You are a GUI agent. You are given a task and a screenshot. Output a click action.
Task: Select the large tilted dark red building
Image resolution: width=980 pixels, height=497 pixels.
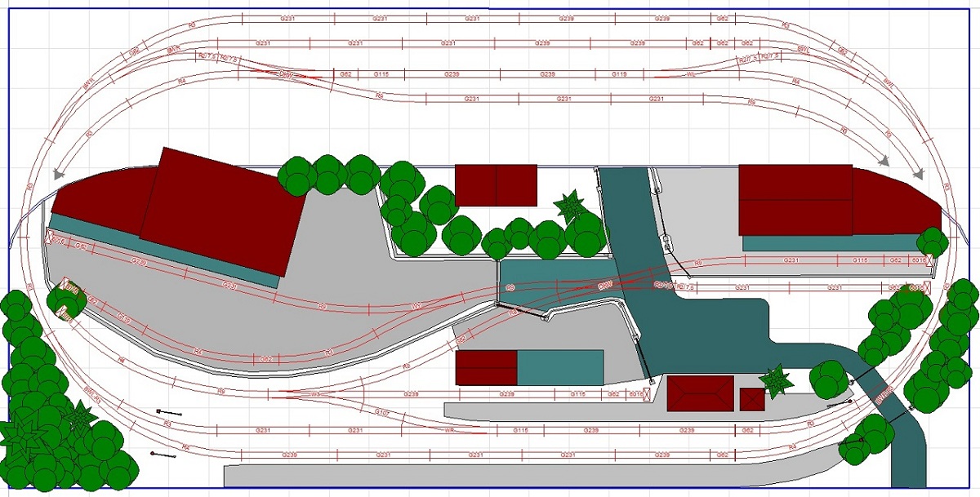pos(222,211)
